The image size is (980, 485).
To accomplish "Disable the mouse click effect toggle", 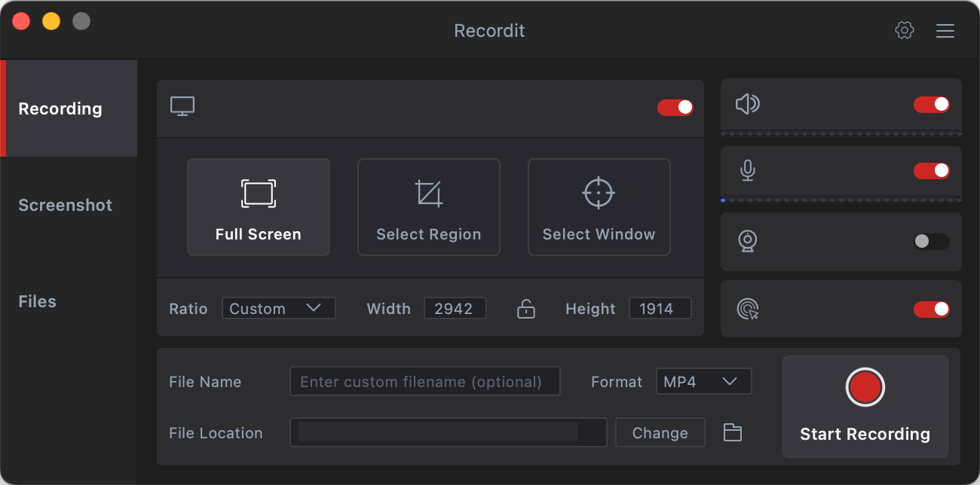I will (932, 309).
